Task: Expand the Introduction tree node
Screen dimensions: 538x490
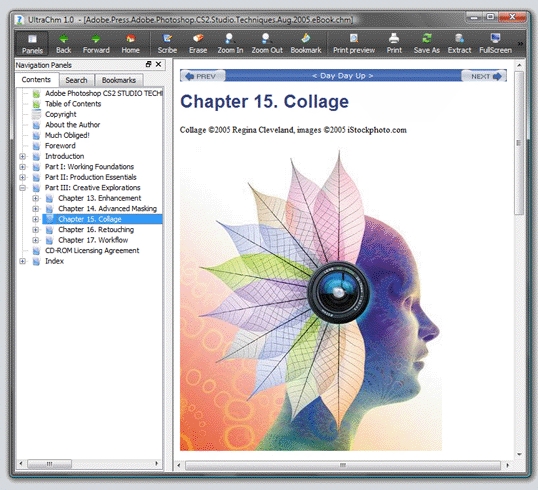Action: (23, 156)
